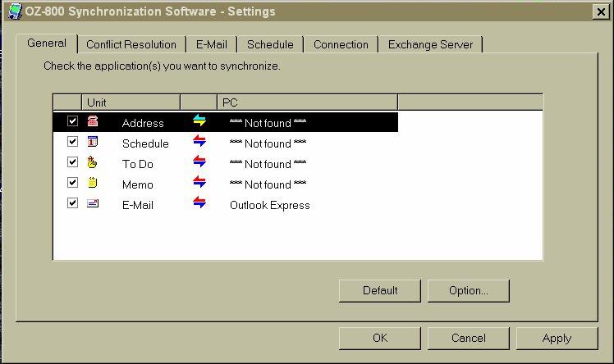The height and width of the screenshot is (364, 614).
Task: Click the E-Mail envelope icon
Action: coord(93,203)
